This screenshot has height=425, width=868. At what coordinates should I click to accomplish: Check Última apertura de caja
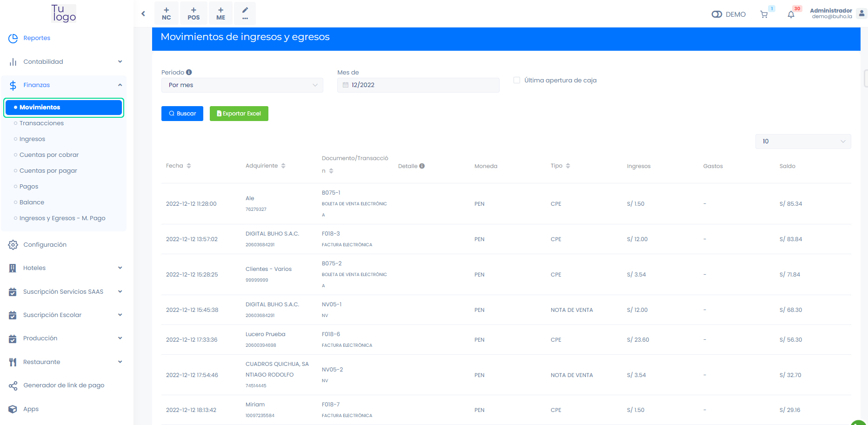pyautogui.click(x=517, y=80)
